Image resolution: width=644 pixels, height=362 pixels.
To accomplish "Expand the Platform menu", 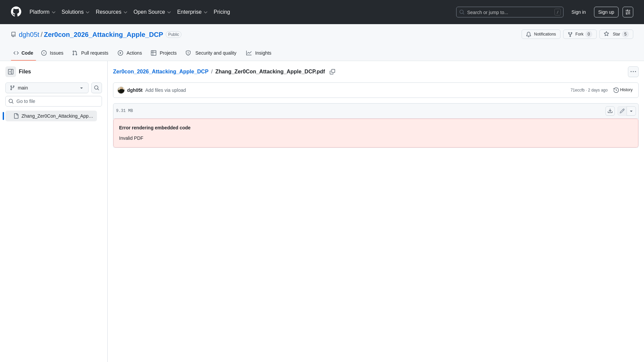I will tap(43, 12).
